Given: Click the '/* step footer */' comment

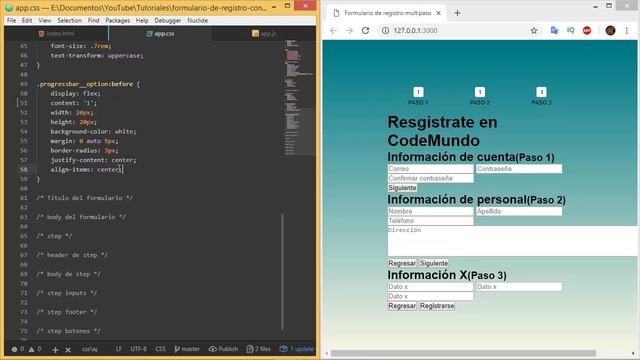Looking at the screenshot, I should tap(67, 312).
